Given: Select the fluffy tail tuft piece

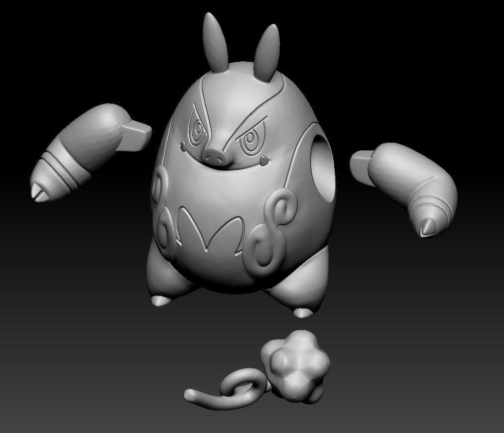Looking at the screenshot, I should click(295, 366).
